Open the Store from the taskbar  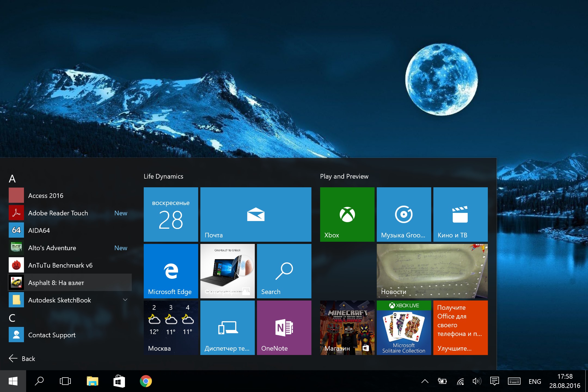click(119, 381)
